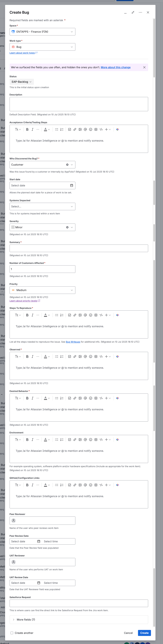Insert code snippet in Steps To Reproduce editor

click(101, 315)
